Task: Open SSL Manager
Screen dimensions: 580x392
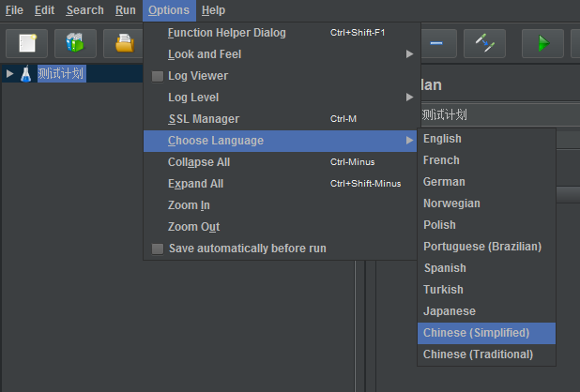Action: click(x=280, y=119)
